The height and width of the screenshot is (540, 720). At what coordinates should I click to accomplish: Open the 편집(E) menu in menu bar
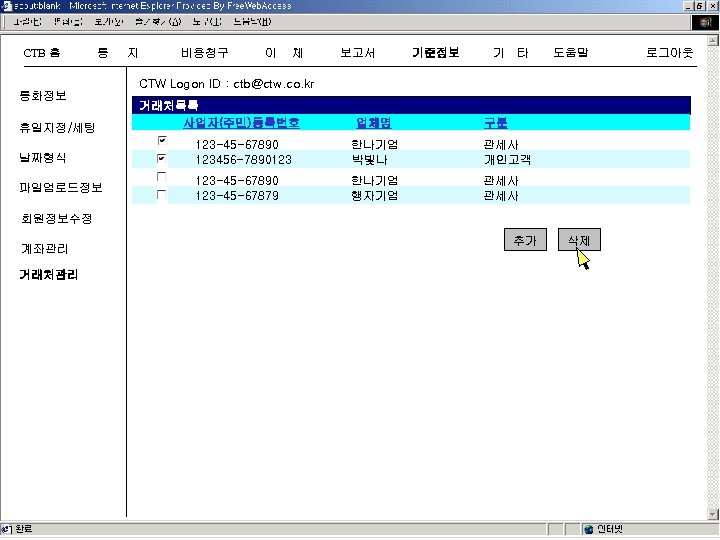(x=68, y=22)
